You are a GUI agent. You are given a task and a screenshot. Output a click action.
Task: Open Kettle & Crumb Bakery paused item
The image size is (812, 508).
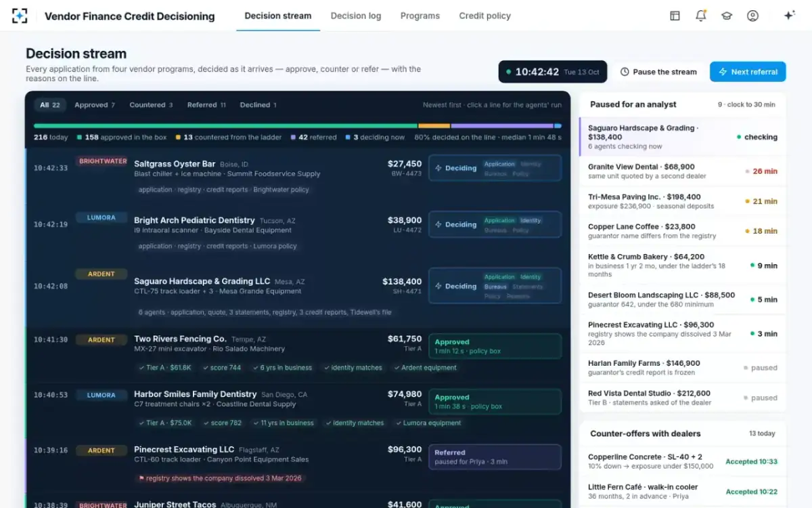coord(683,266)
